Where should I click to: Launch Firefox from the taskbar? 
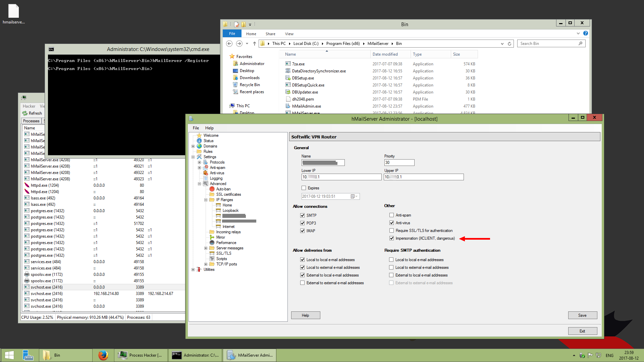[103, 355]
